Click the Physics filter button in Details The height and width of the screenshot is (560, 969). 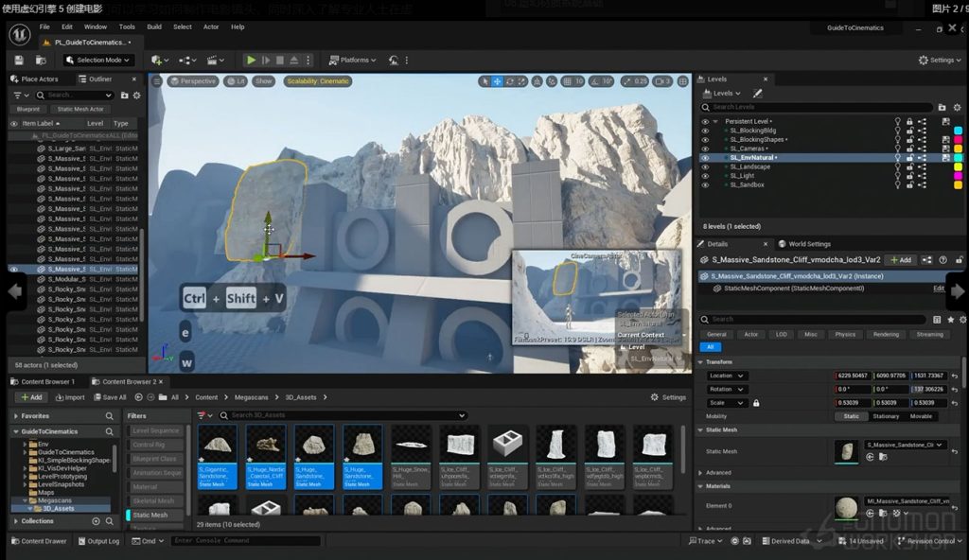coord(845,335)
